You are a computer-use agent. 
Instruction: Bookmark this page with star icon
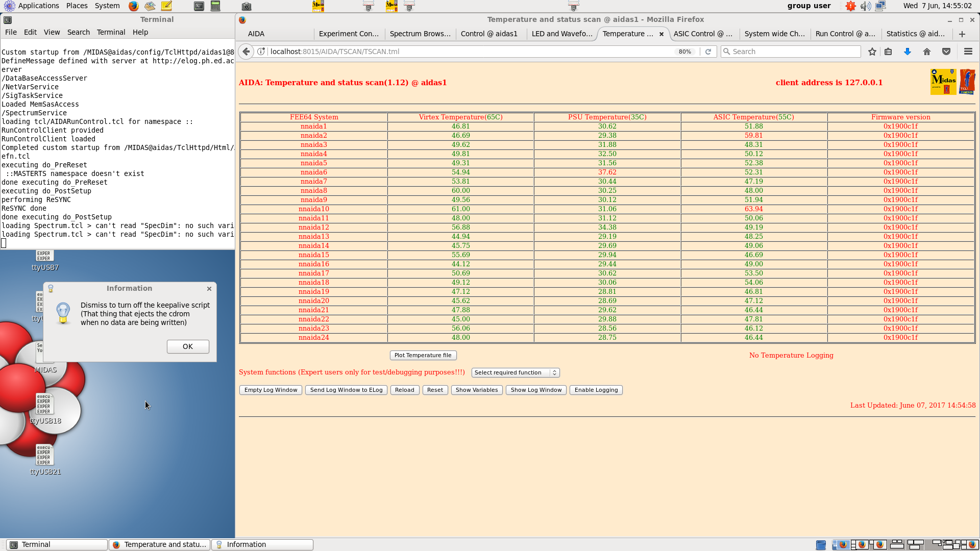tap(872, 52)
